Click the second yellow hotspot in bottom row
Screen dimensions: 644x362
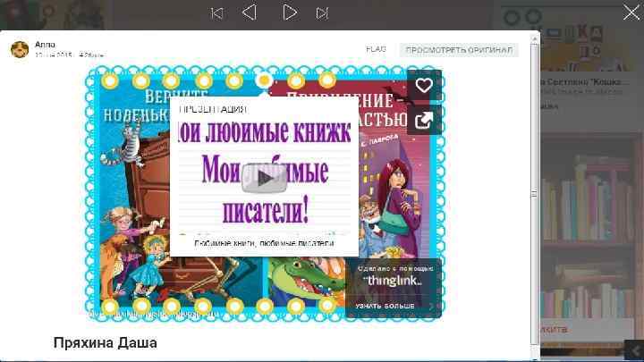(141, 307)
